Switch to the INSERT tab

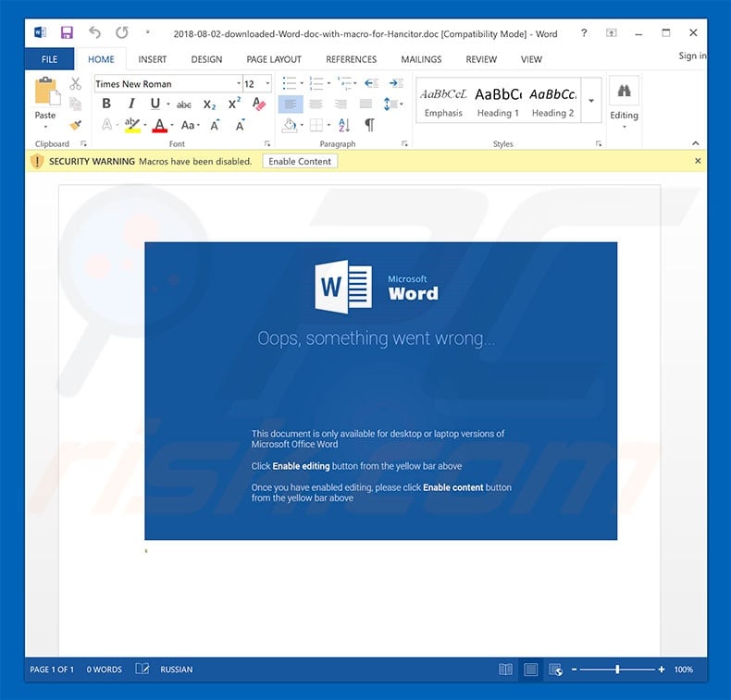[152, 59]
